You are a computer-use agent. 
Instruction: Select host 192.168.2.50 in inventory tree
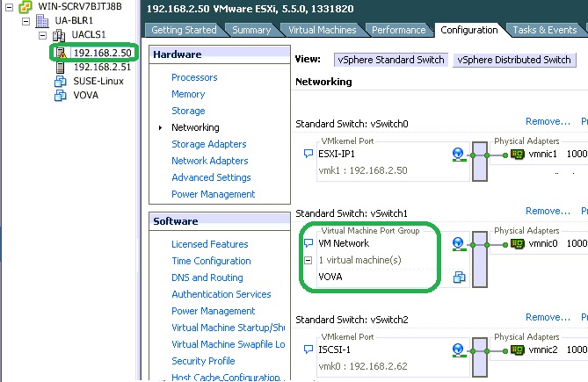click(x=102, y=53)
